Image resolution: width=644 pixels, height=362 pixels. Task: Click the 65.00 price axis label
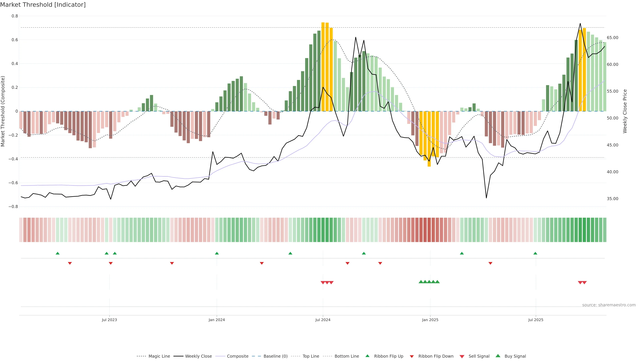point(612,38)
